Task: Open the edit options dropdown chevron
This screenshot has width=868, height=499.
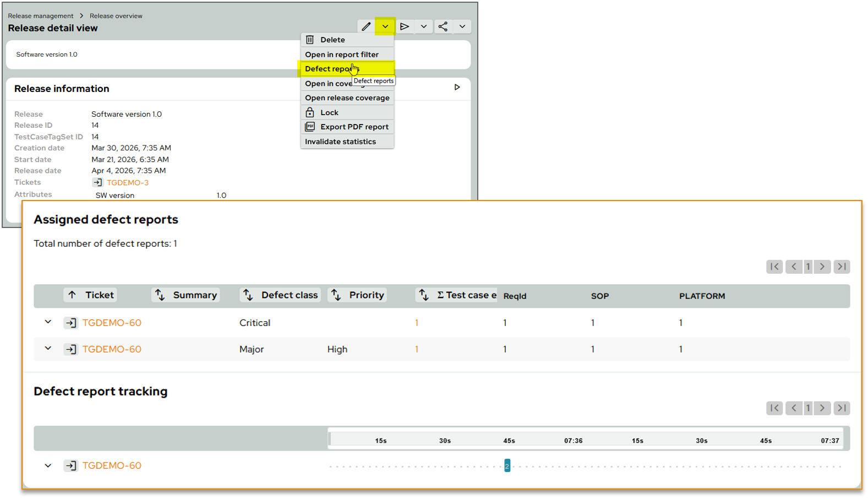Action: pyautogui.click(x=385, y=26)
